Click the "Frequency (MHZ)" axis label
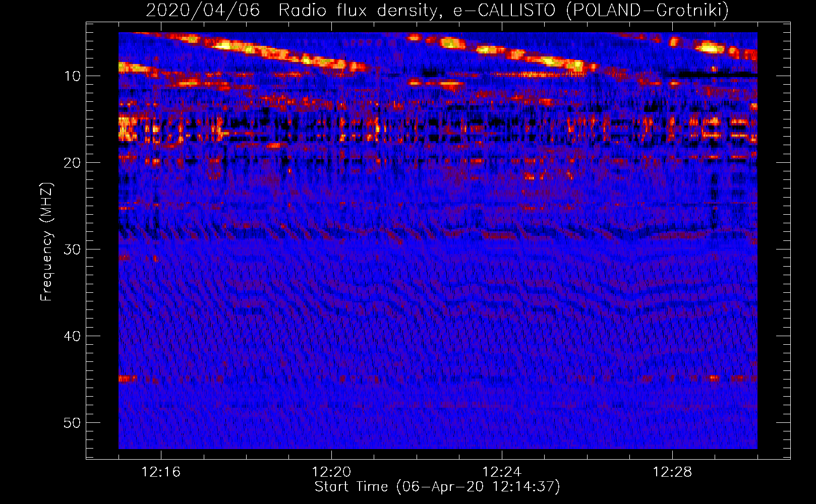The height and width of the screenshot is (504, 816). (46, 242)
